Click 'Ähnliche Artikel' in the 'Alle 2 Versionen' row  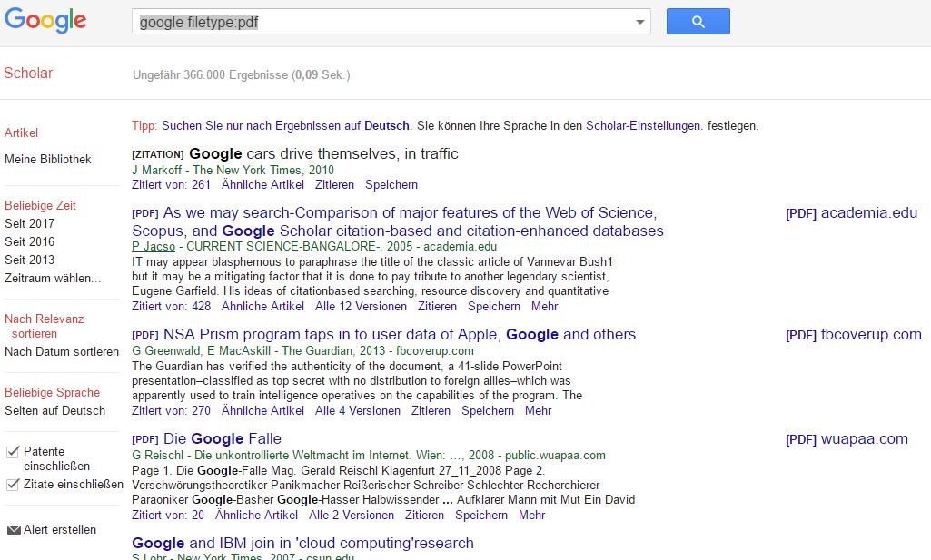[256, 515]
